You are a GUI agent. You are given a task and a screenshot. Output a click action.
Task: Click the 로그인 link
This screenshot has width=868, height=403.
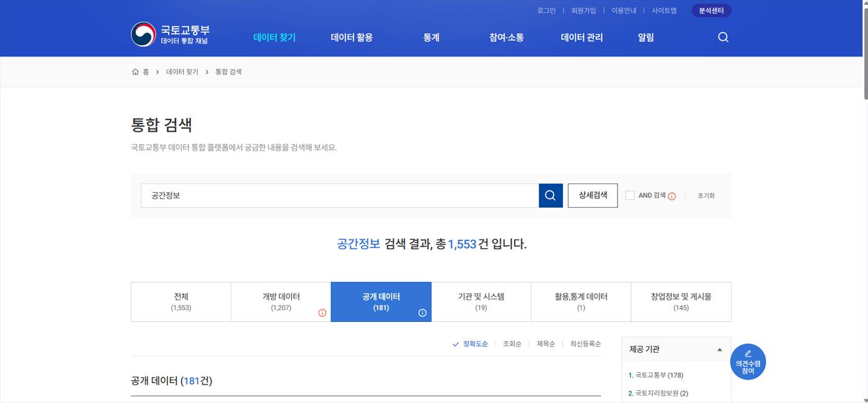pos(546,11)
